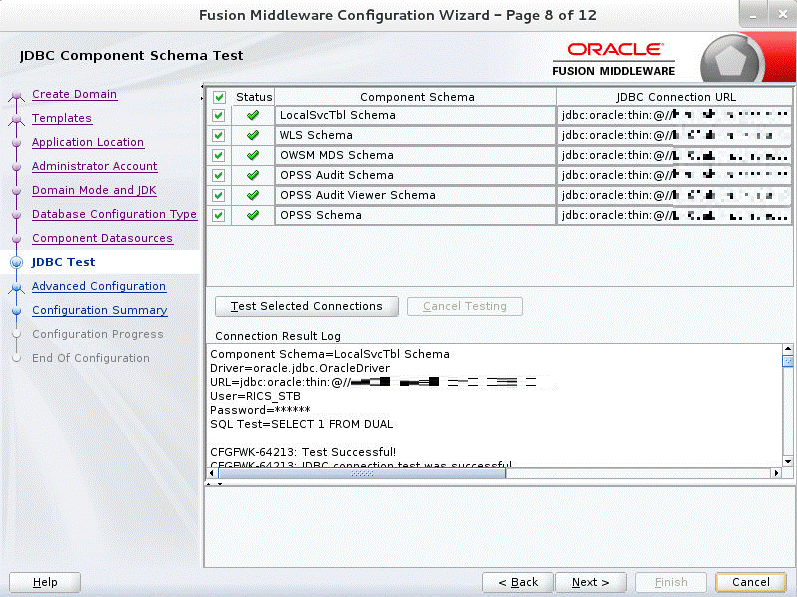The width and height of the screenshot is (797, 597).
Task: Click the Advanced Configuration step icon
Action: click(16, 287)
